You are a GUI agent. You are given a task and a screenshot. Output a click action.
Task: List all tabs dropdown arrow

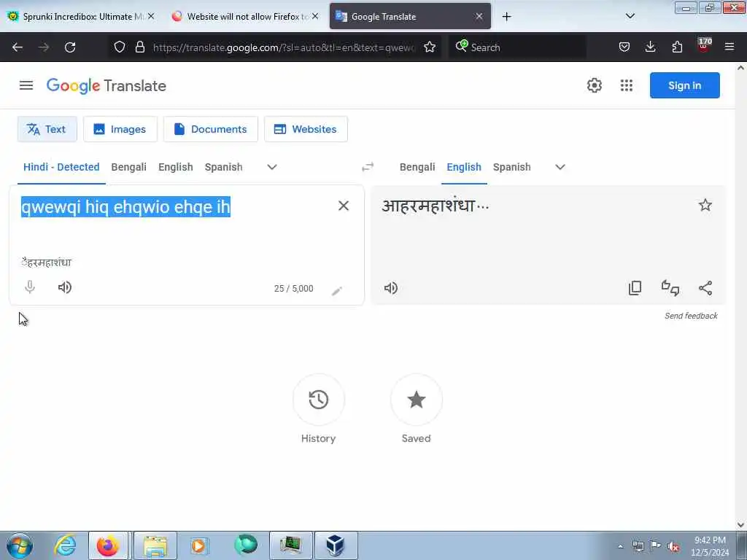[x=630, y=16]
